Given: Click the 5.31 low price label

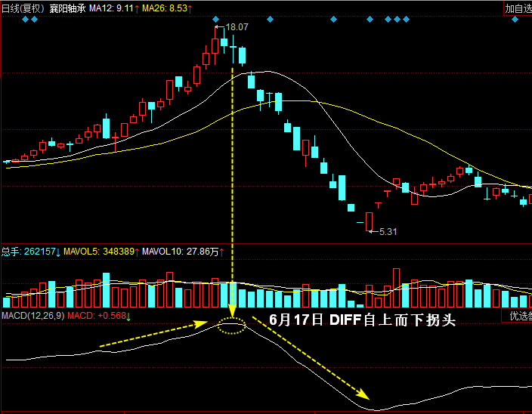Looking at the screenshot, I should 388,231.
